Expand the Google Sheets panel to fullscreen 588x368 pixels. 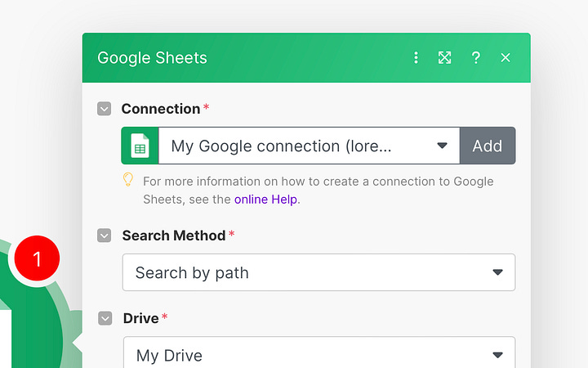click(445, 58)
